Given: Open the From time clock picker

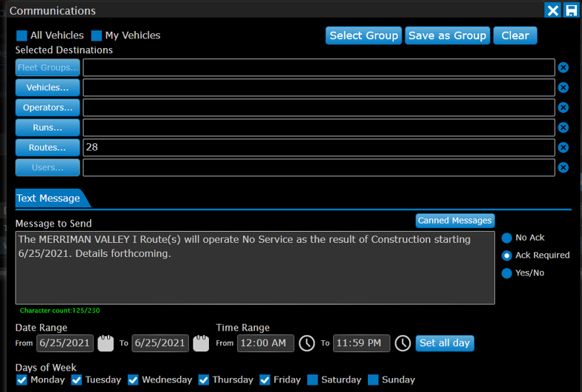Looking at the screenshot, I should point(307,343).
